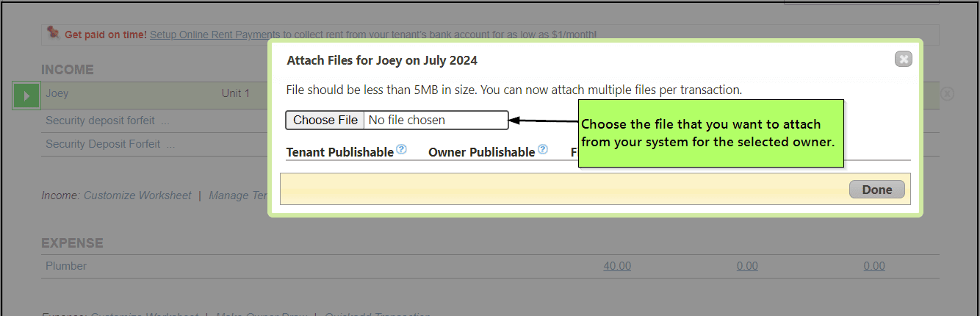The image size is (980, 316).
Task: Click the delete icon on Joey row
Action: click(947, 94)
